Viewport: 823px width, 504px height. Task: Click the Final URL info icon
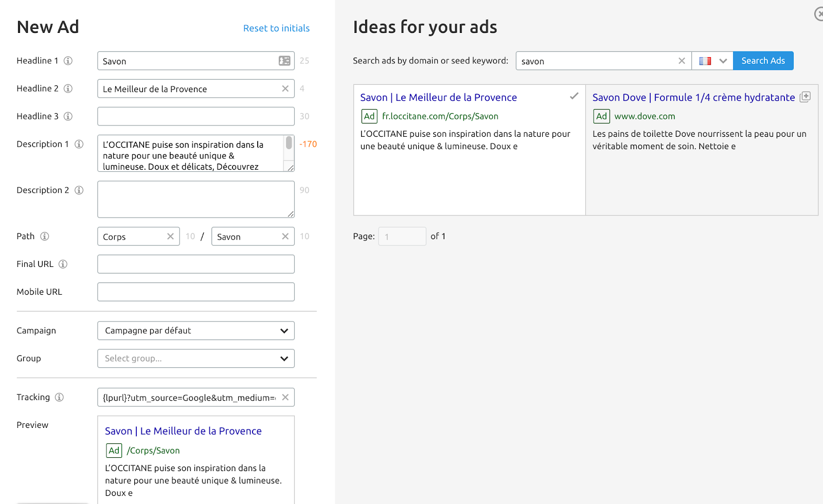tap(63, 264)
